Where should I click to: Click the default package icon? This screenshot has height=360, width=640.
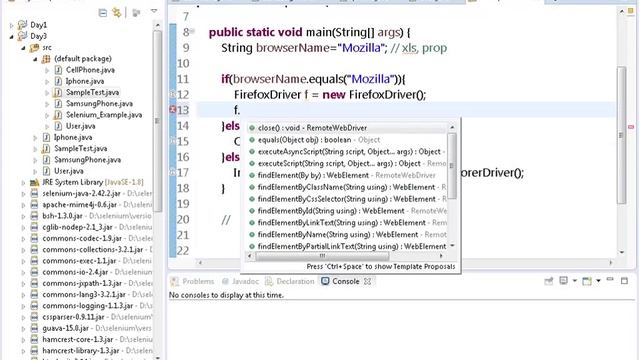point(46,59)
